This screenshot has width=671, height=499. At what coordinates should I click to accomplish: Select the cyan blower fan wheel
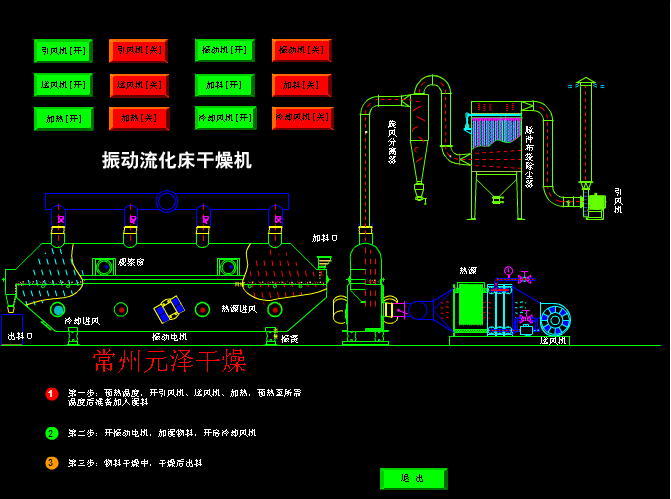pyautogui.click(x=555, y=320)
